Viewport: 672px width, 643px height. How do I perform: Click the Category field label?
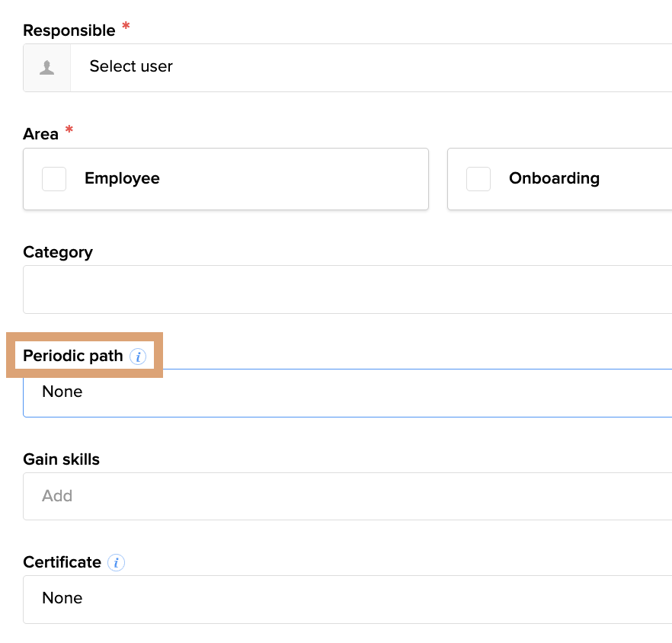click(58, 252)
